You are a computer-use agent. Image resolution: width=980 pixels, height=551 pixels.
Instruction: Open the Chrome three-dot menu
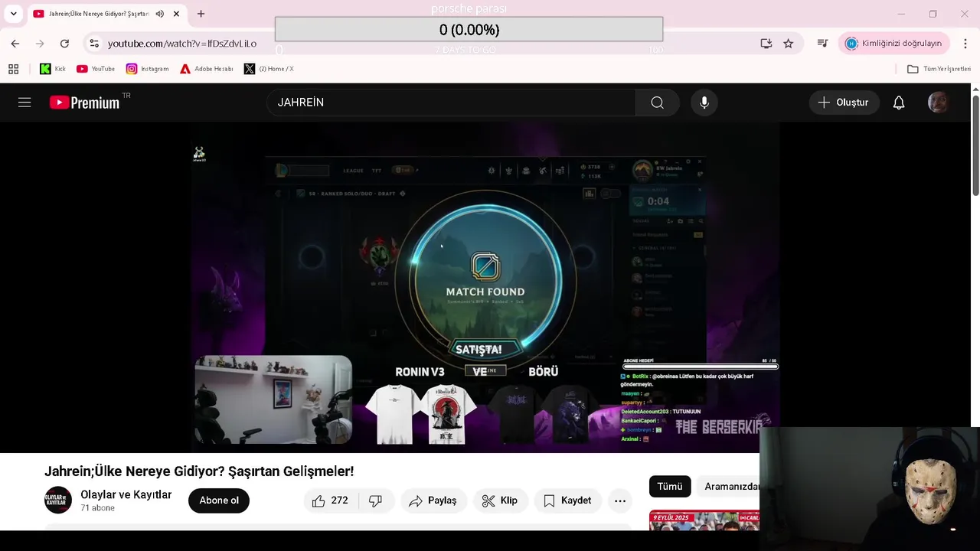pyautogui.click(x=965, y=44)
